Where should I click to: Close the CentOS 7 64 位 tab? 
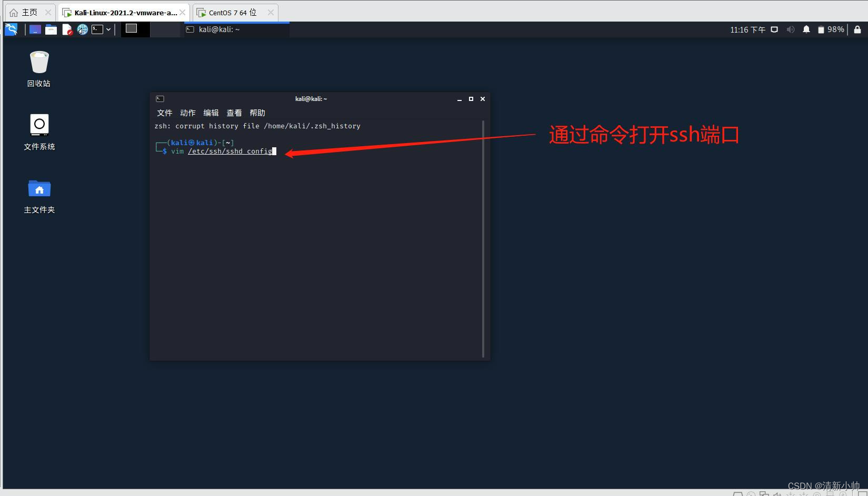(x=271, y=13)
